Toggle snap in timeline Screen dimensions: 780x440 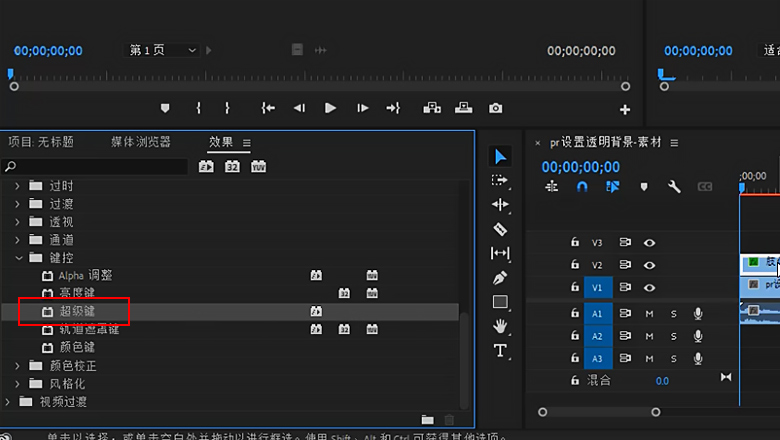(x=582, y=187)
